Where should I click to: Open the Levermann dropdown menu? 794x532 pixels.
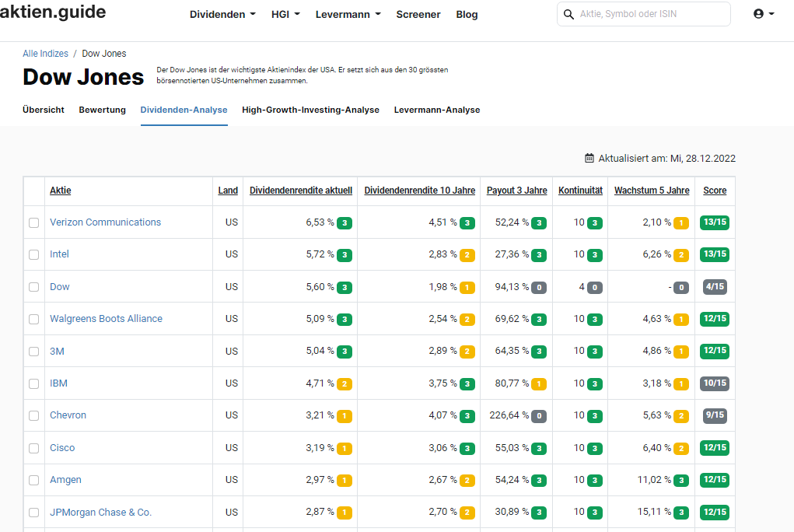tap(348, 14)
